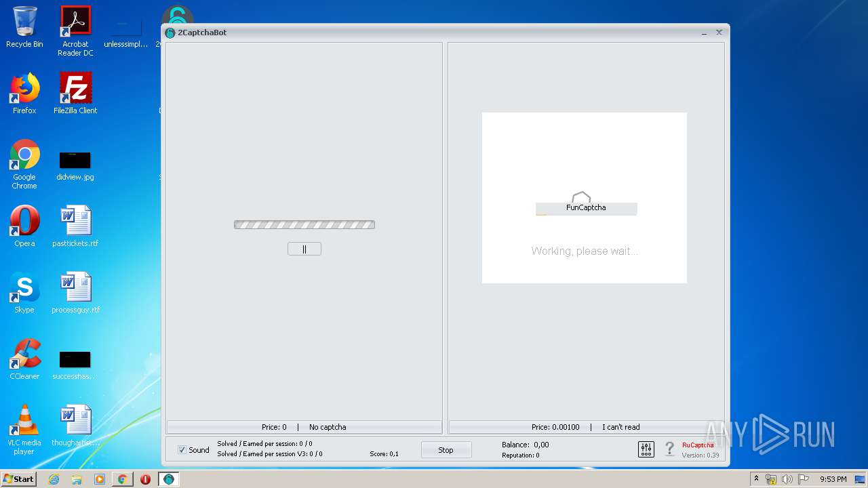Click the striped progress bar
The width and height of the screenshot is (868, 488).
(x=304, y=224)
